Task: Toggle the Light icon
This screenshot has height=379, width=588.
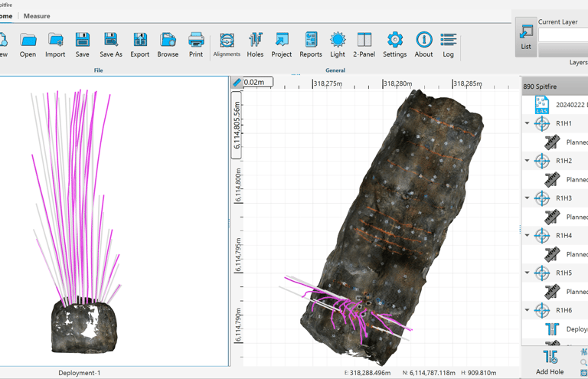Action: (x=338, y=44)
